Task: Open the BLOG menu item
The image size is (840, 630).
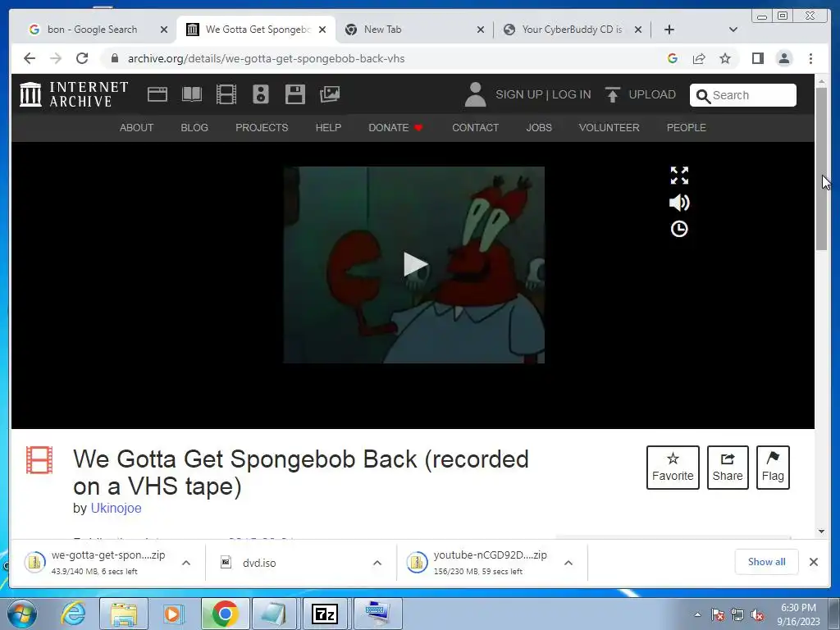Action: 194,127
